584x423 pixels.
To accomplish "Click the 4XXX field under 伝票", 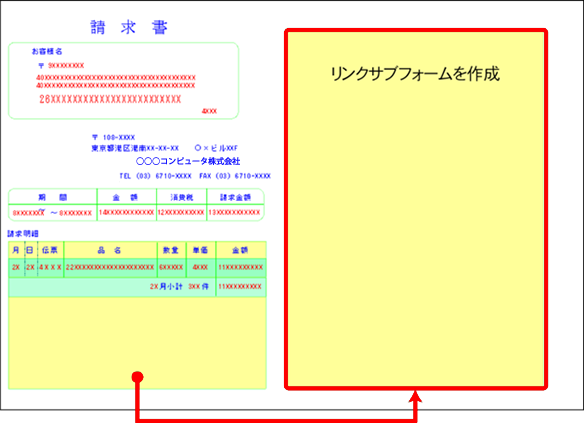I will pos(50,267).
